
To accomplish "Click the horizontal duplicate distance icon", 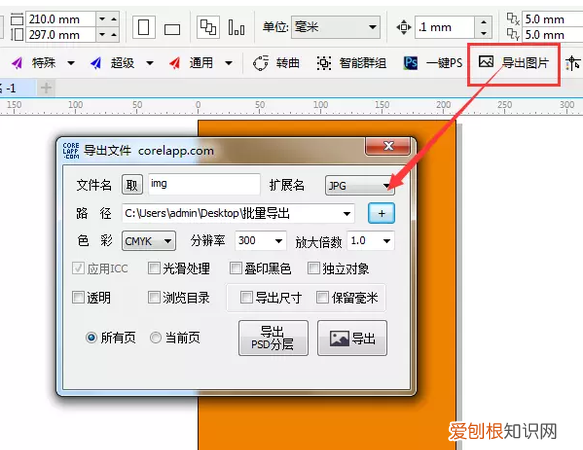I will [513, 19].
